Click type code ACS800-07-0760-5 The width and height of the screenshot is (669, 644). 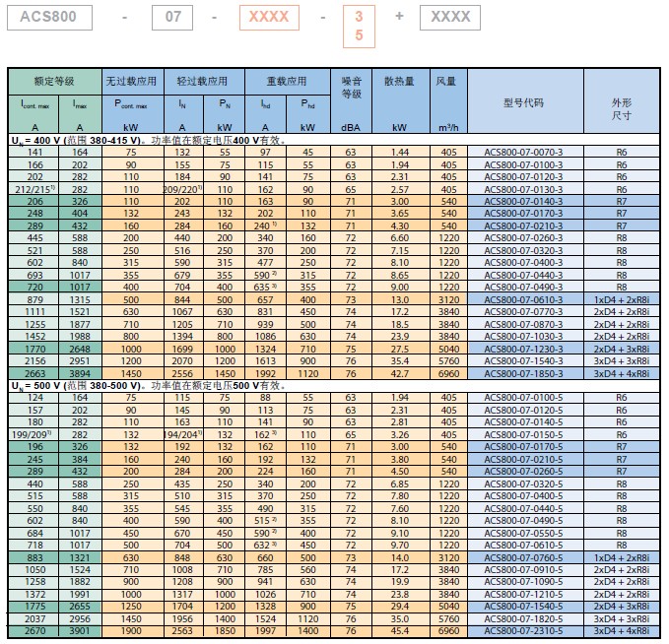click(x=523, y=557)
